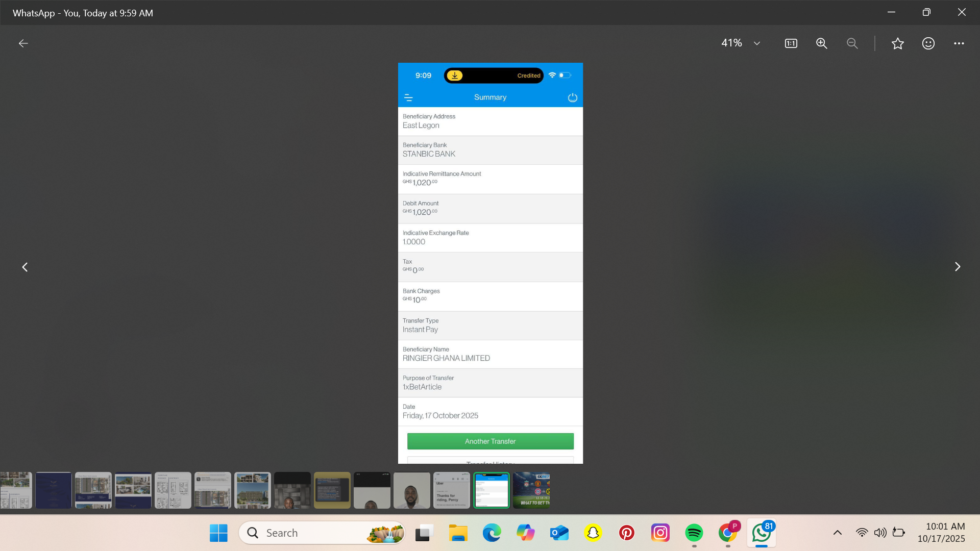Zoom out of the image

pyautogui.click(x=852, y=43)
